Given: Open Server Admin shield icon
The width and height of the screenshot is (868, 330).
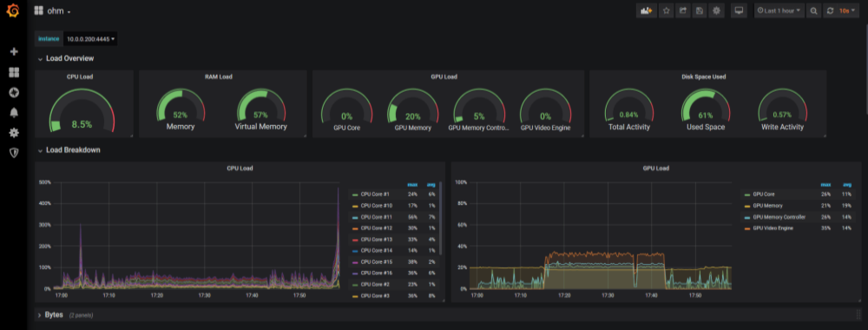Looking at the screenshot, I should (14, 153).
